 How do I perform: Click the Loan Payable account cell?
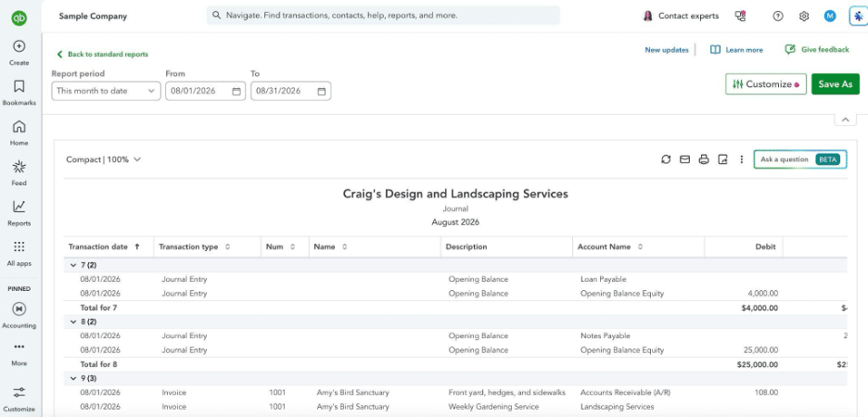click(x=604, y=279)
